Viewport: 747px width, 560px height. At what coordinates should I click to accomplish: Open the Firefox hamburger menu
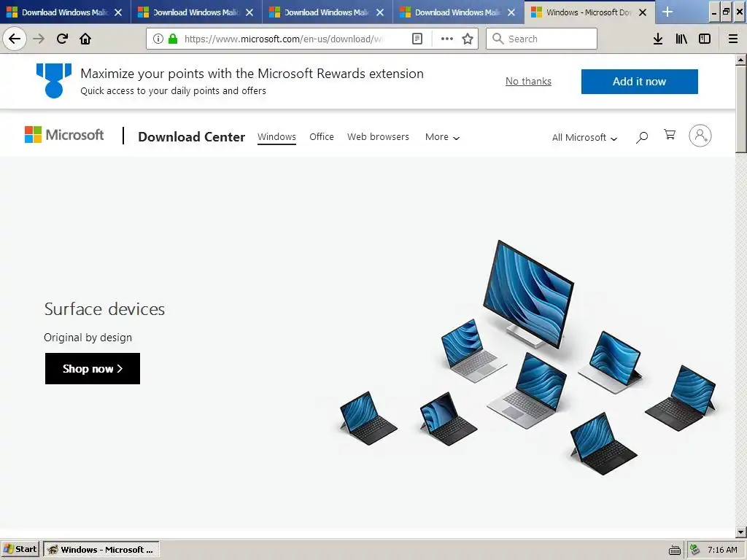point(733,39)
